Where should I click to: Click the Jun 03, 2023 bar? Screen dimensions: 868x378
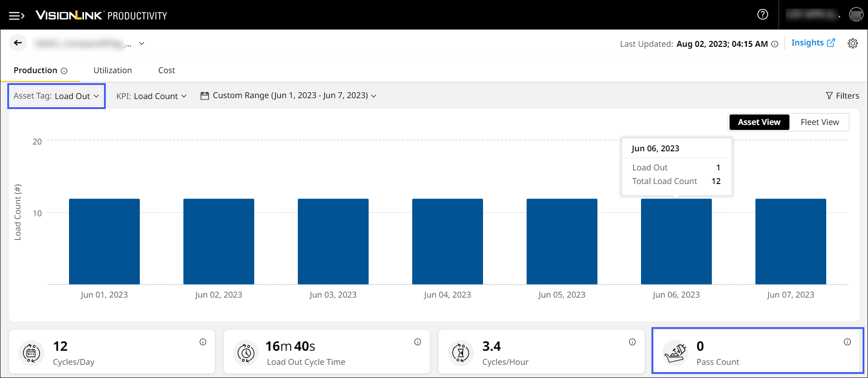click(x=333, y=241)
